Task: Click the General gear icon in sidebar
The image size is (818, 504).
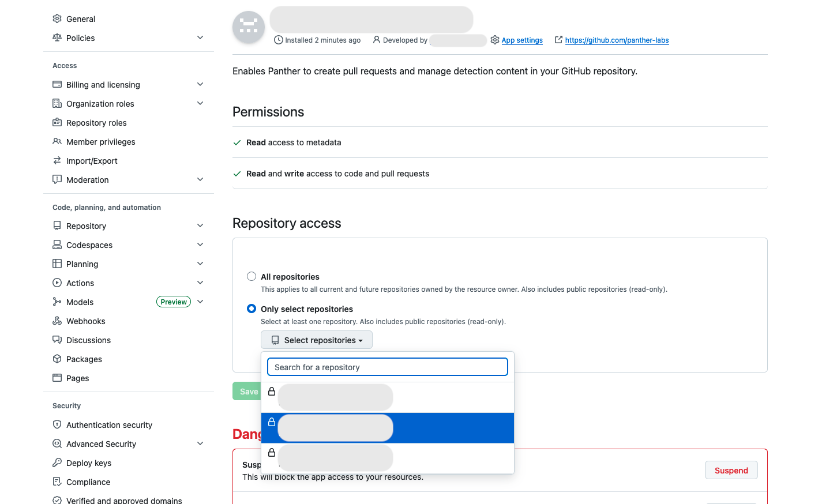Action: pyautogui.click(x=57, y=18)
